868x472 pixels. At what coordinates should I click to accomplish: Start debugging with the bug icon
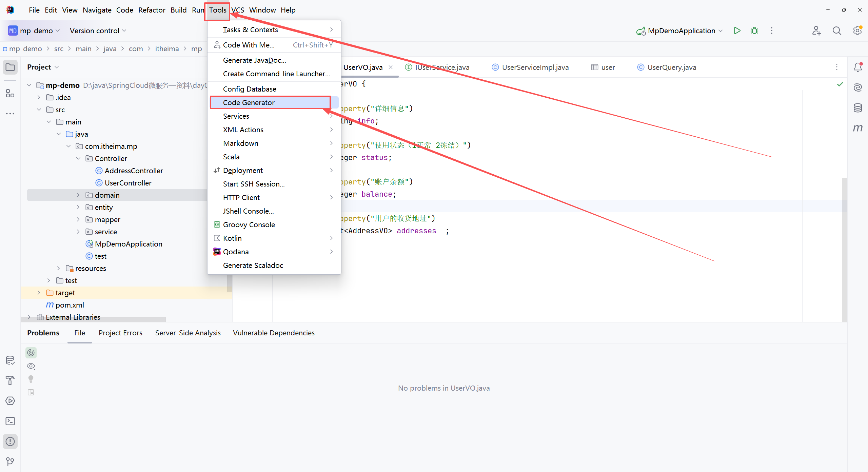[x=754, y=31]
